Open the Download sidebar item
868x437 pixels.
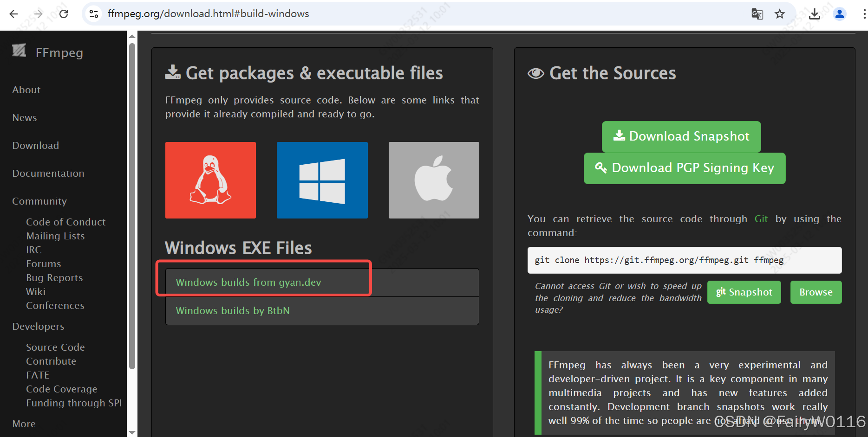pyautogui.click(x=36, y=146)
